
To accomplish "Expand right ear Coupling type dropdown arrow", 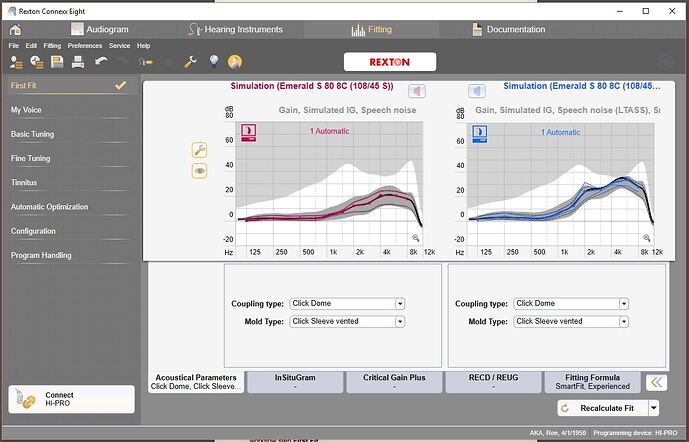I will [399, 304].
